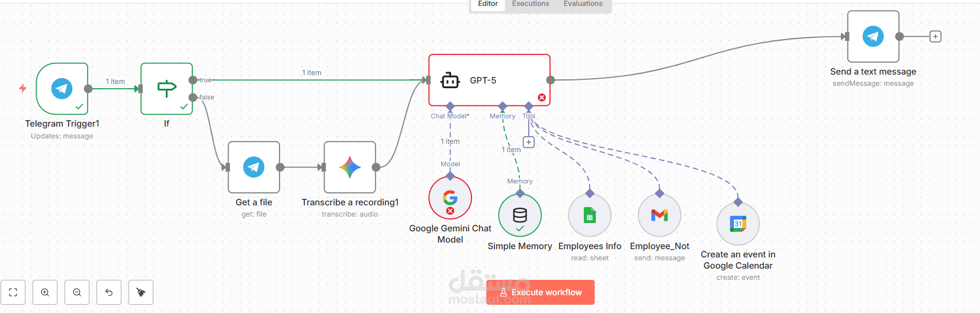Click the GPT-5 Chat Model connector

(450, 107)
